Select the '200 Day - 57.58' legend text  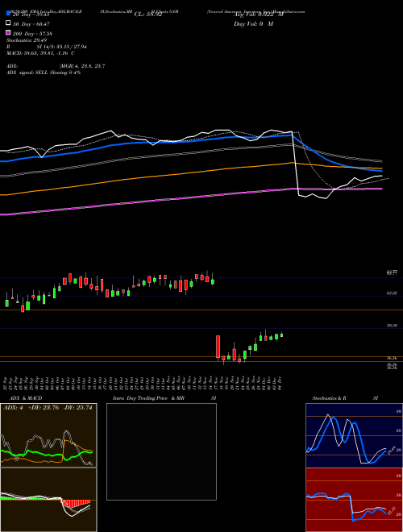32,34
